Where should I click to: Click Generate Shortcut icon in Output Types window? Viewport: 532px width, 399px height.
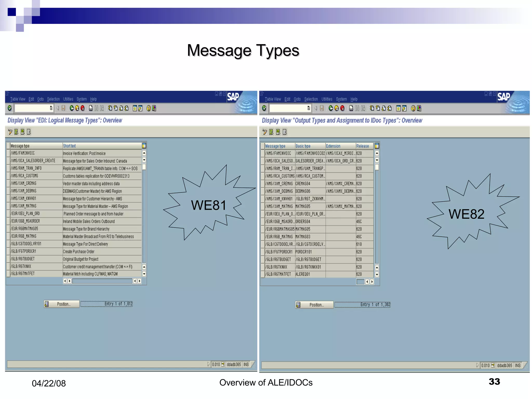tap(404, 108)
